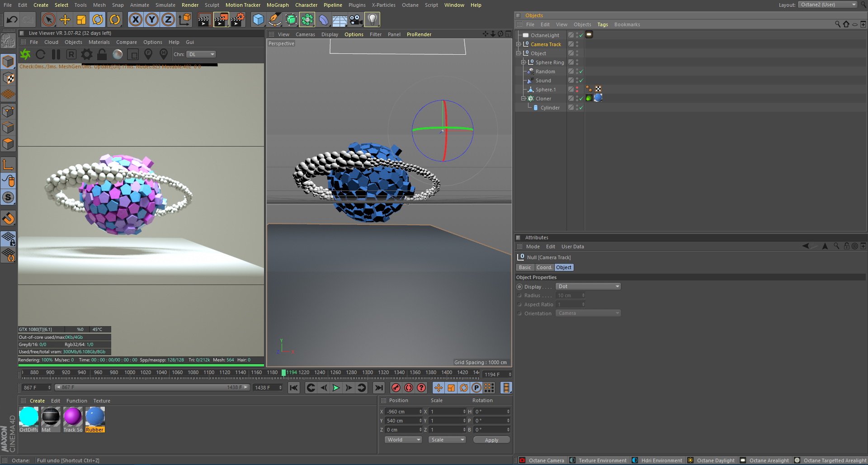Click the magnet icon in left toolbar
Screen dimensions: 868x465
(8, 218)
